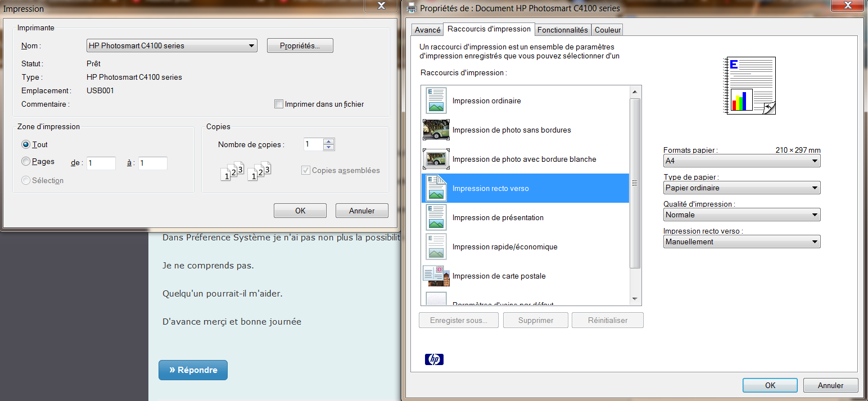Switch to the Avancé tab
Screen dimensions: 868x401
[427, 30]
